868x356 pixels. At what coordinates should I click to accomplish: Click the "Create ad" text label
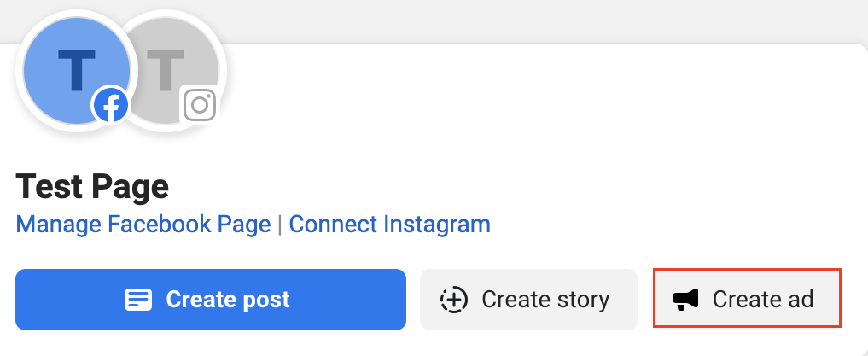coord(763,300)
